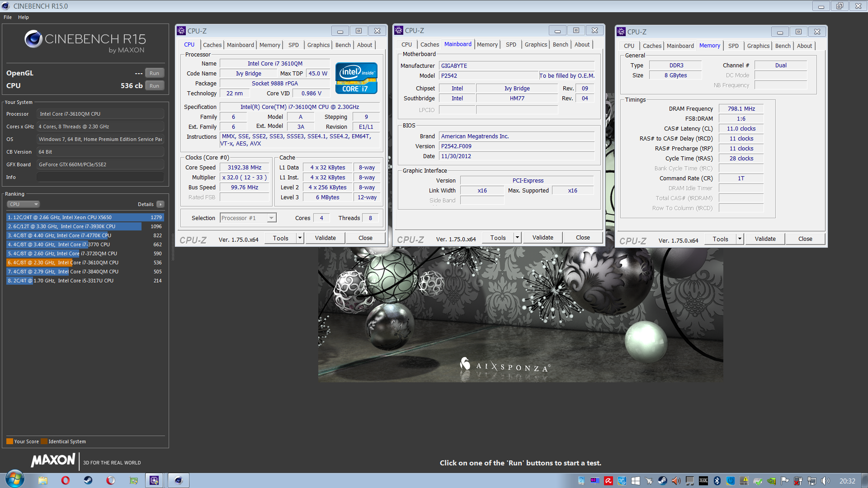Open the Help menu in Cinebench
The height and width of the screenshot is (488, 868).
tap(24, 17)
